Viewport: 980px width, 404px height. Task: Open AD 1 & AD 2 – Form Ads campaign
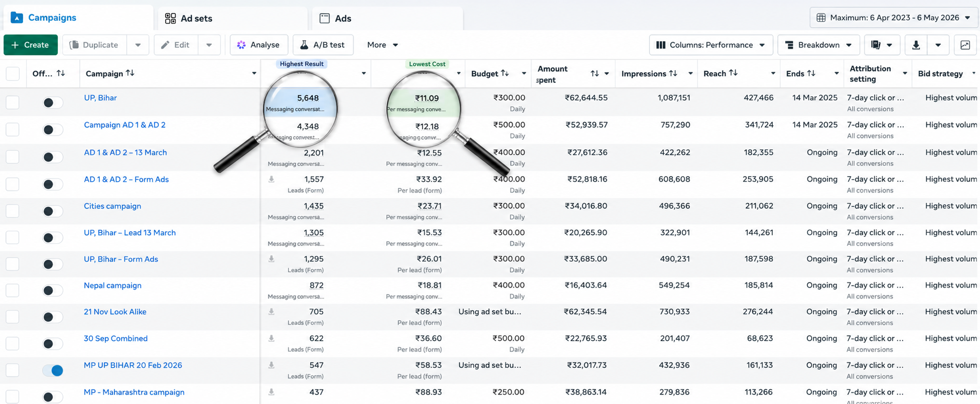point(126,179)
